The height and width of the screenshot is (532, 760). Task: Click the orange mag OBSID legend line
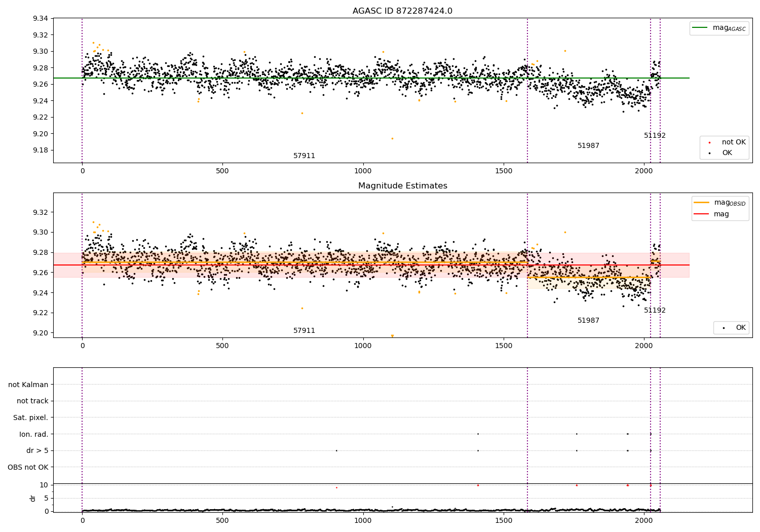pyautogui.click(x=702, y=203)
